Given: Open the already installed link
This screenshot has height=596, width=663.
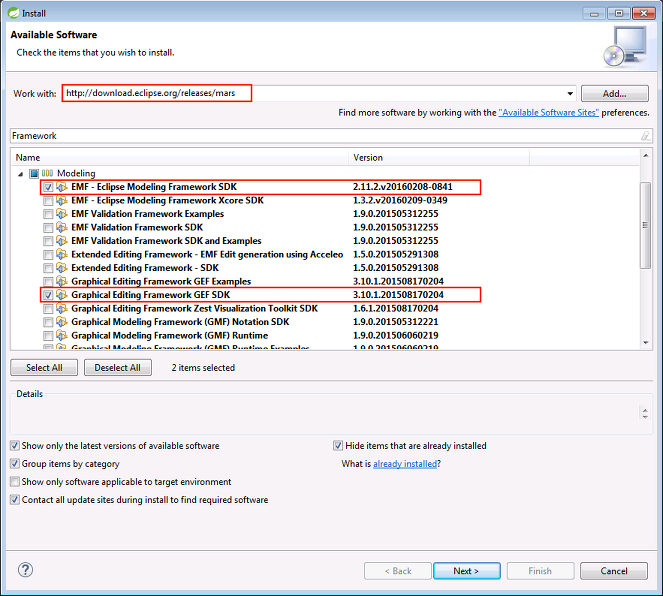Looking at the screenshot, I should (x=405, y=464).
